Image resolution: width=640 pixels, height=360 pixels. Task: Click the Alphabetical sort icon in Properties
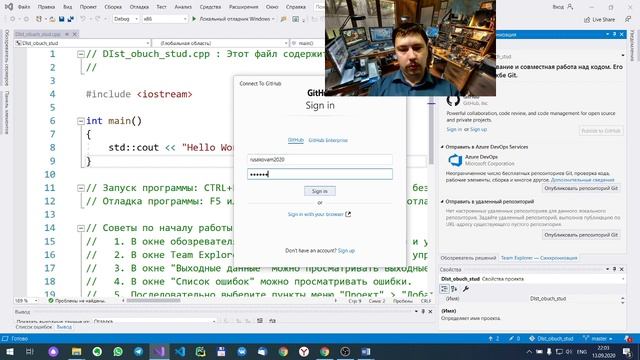click(x=454, y=289)
